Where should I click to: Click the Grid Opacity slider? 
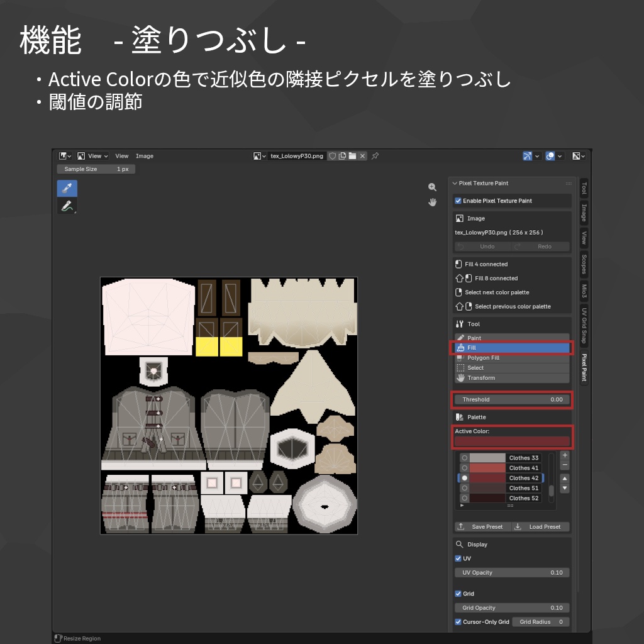pos(512,608)
